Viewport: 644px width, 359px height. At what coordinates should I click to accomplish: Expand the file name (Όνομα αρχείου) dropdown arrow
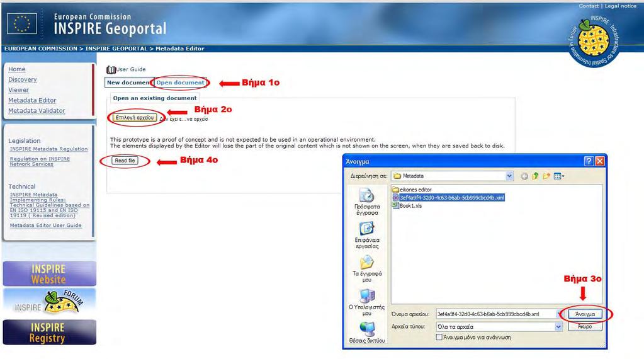559,314
